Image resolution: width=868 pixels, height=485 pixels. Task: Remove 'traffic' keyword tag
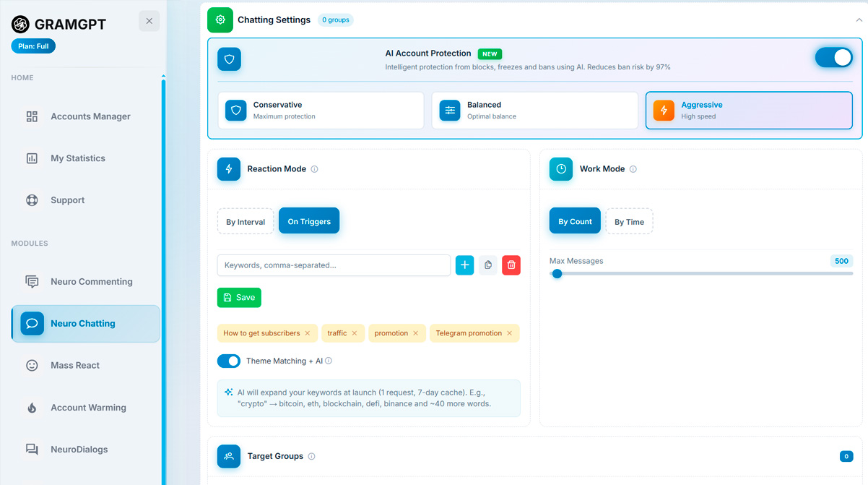click(354, 333)
